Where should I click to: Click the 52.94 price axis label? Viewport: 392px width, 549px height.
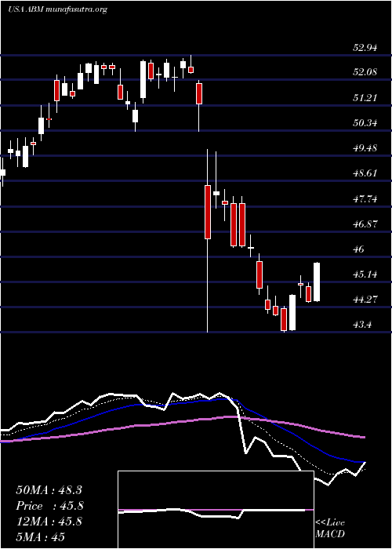[365, 47]
